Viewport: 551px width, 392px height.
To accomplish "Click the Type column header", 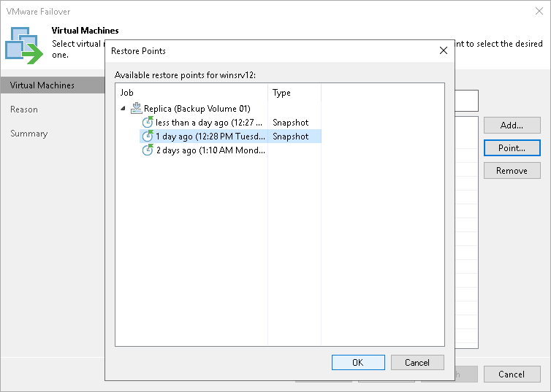I will (x=294, y=93).
